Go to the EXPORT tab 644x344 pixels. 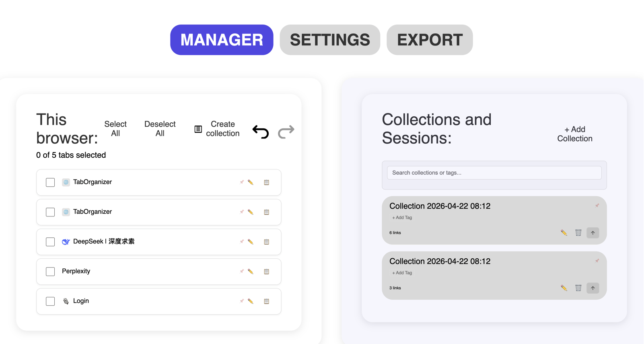tap(430, 40)
